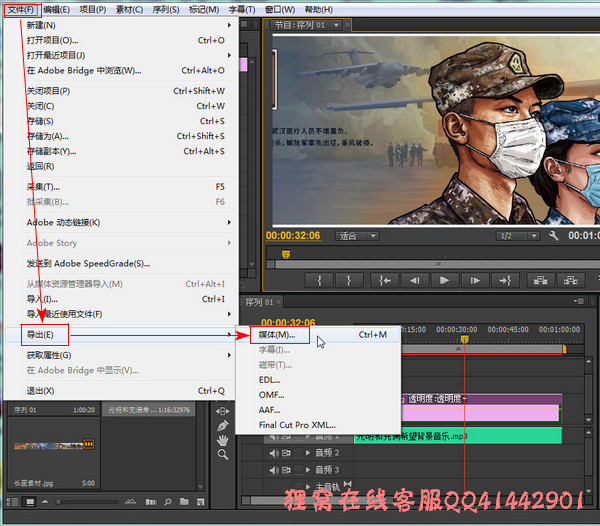Screen dimensions: 600x526
Task: Click the New Item icon in project panel
Action: point(200,502)
